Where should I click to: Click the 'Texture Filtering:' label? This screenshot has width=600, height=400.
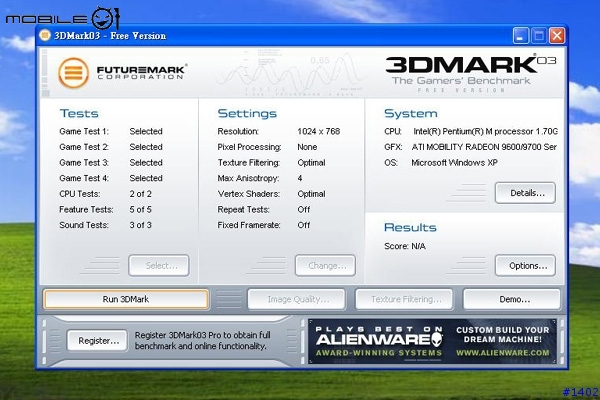(249, 163)
